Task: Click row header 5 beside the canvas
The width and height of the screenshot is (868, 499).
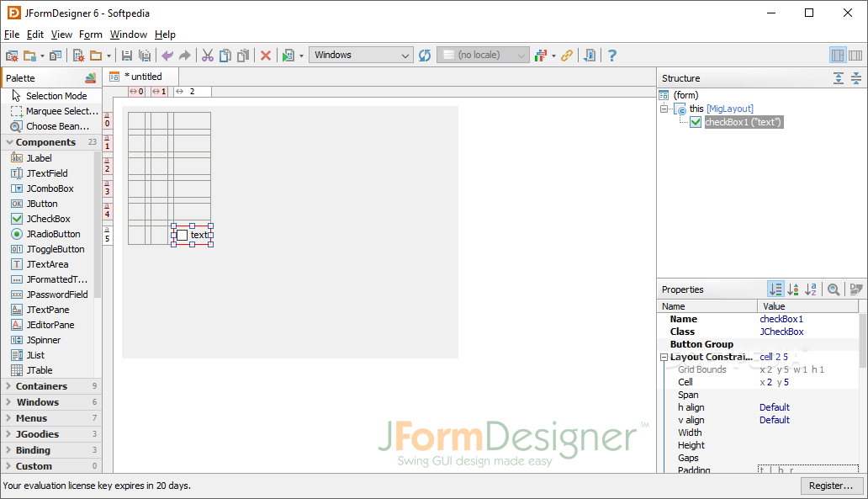Action: [x=108, y=235]
